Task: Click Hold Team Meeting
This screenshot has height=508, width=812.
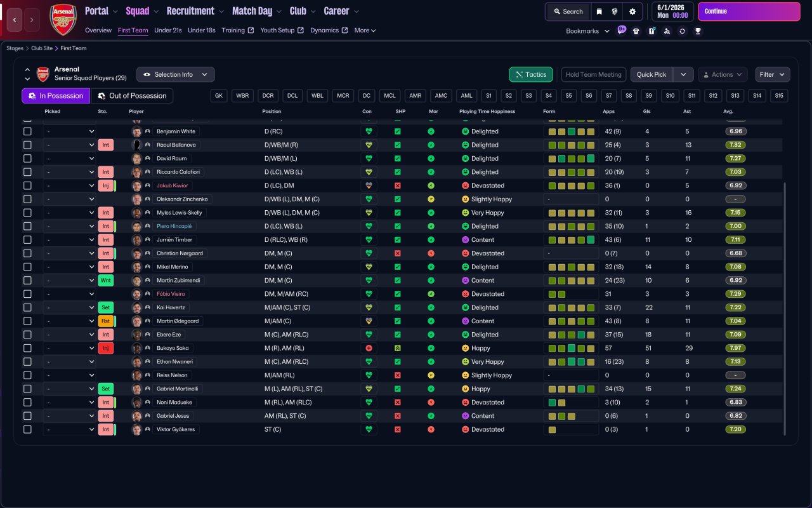Action: click(x=594, y=74)
